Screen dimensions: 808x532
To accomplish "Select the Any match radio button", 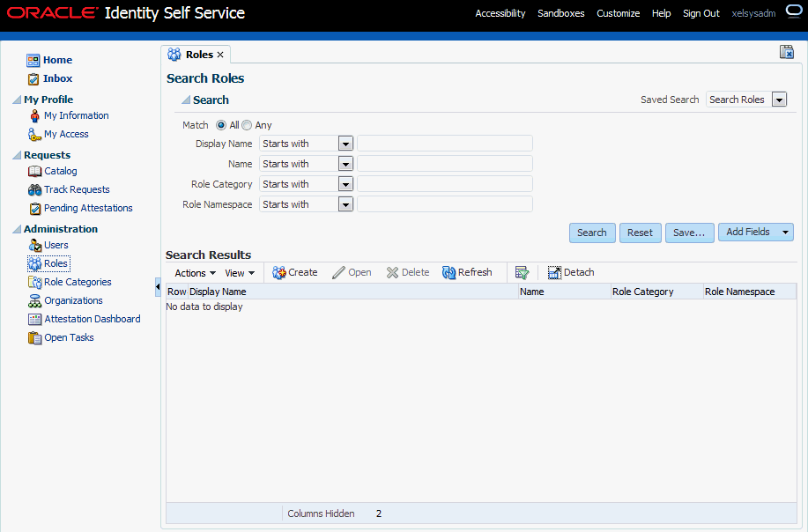I will 247,125.
